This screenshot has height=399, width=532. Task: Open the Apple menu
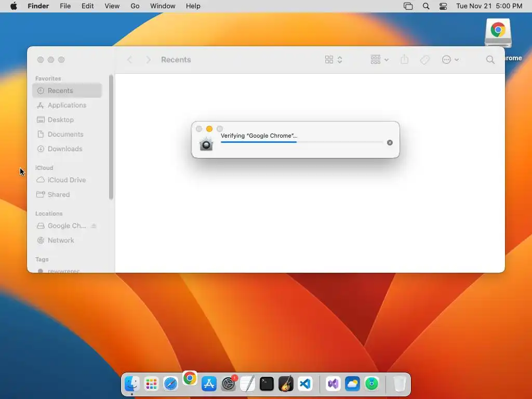tap(14, 6)
